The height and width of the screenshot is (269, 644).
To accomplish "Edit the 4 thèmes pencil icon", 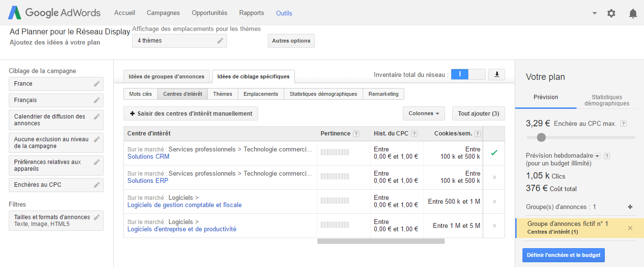I will (220, 41).
